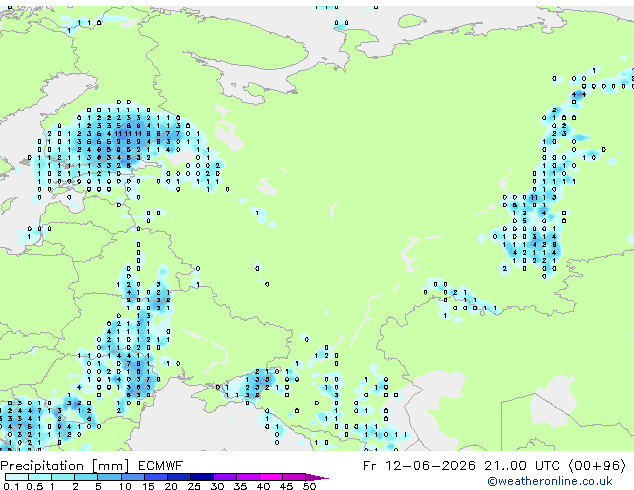Pick the 15–20 mm legend color box

coord(156,477)
